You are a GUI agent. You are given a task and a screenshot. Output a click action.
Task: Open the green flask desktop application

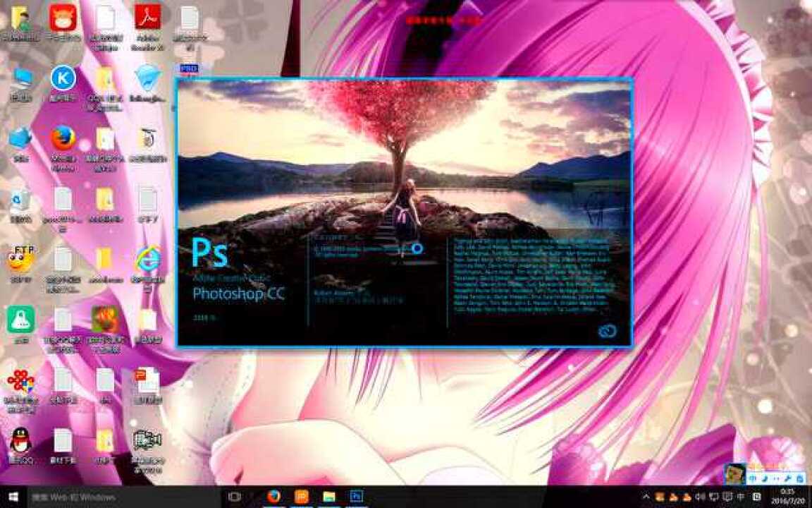(x=20, y=319)
